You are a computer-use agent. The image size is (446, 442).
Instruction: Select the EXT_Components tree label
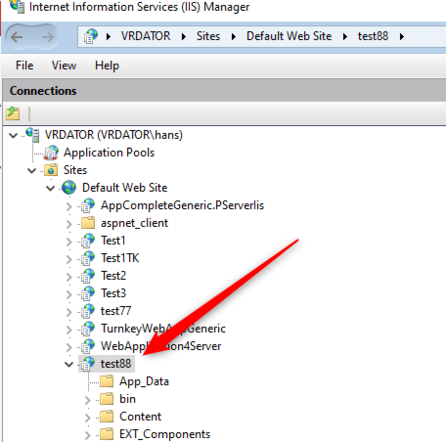(165, 434)
